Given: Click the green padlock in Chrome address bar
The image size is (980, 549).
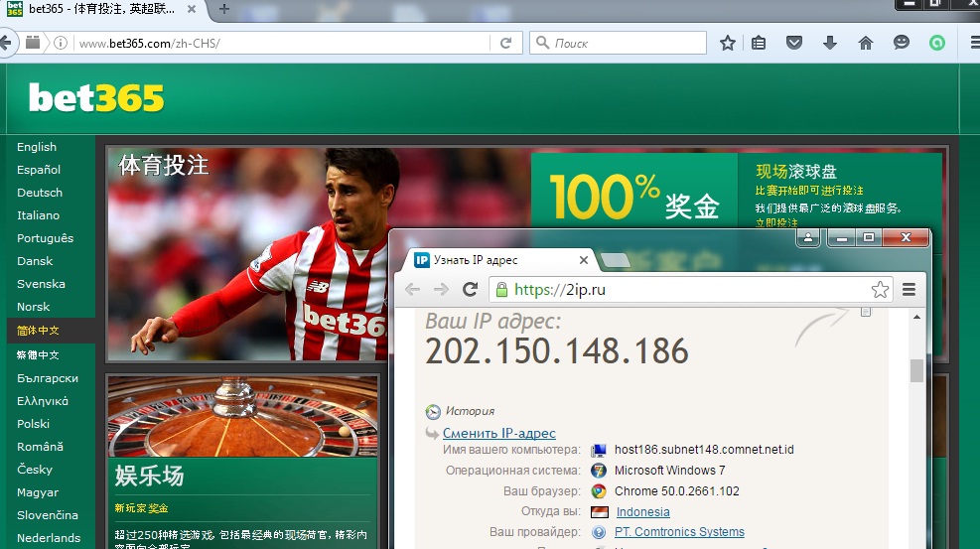Looking at the screenshot, I should click(x=501, y=289).
